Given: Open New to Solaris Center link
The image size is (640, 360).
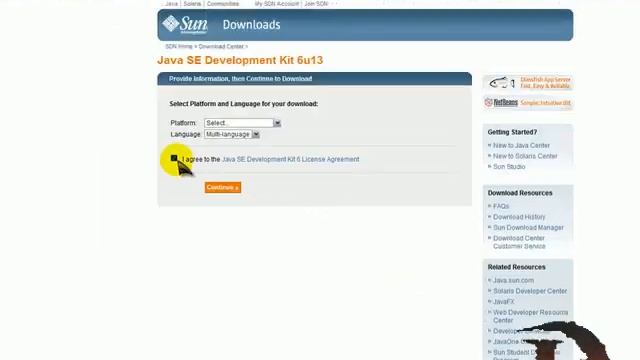Looking at the screenshot, I should pos(525,156).
